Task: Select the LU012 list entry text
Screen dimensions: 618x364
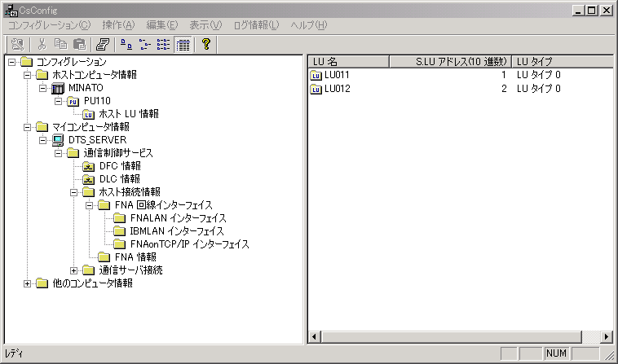Action: (x=338, y=89)
